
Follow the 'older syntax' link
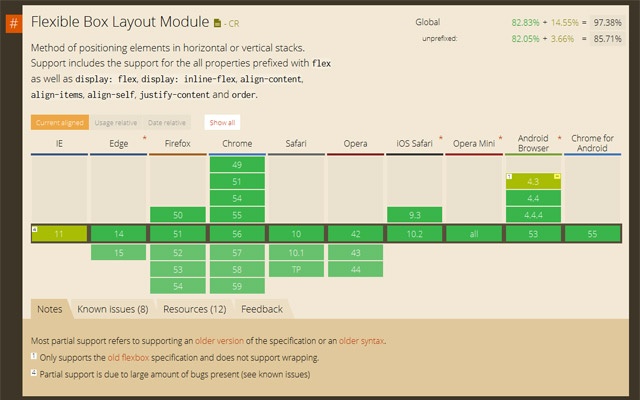tap(361, 340)
